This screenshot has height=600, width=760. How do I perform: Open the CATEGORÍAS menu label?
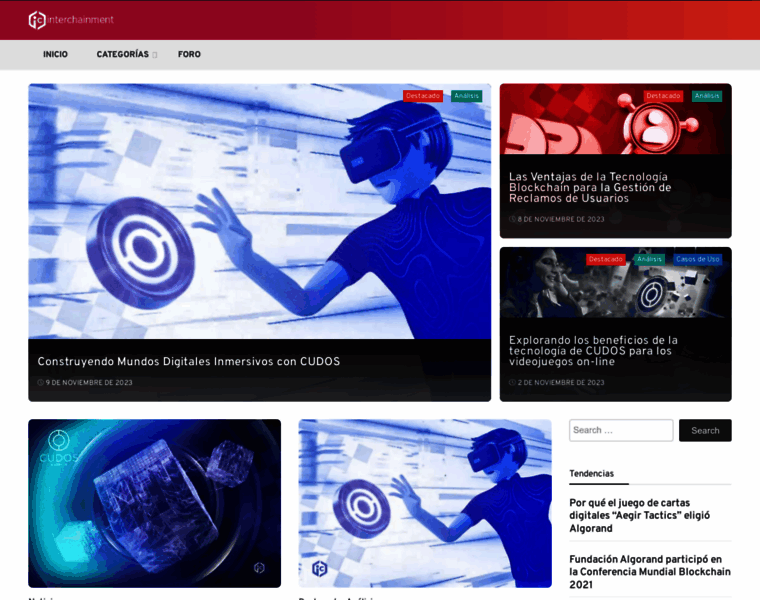click(123, 54)
